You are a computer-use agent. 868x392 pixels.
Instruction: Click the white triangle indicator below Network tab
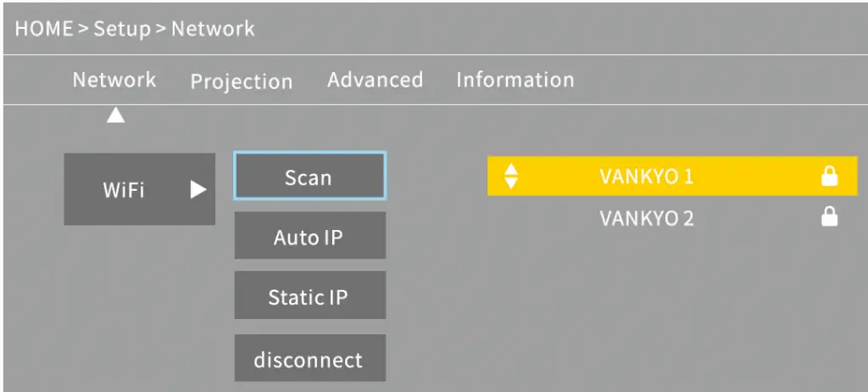(x=115, y=116)
